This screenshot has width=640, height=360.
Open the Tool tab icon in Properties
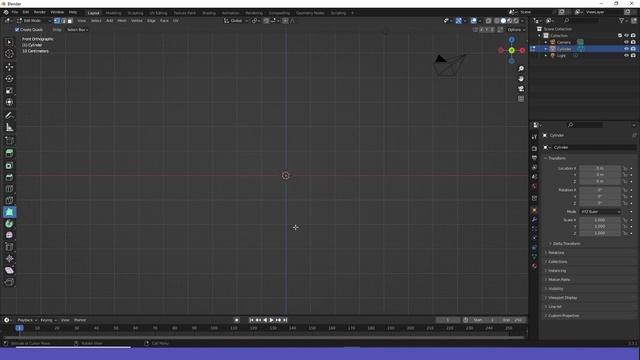click(x=534, y=137)
